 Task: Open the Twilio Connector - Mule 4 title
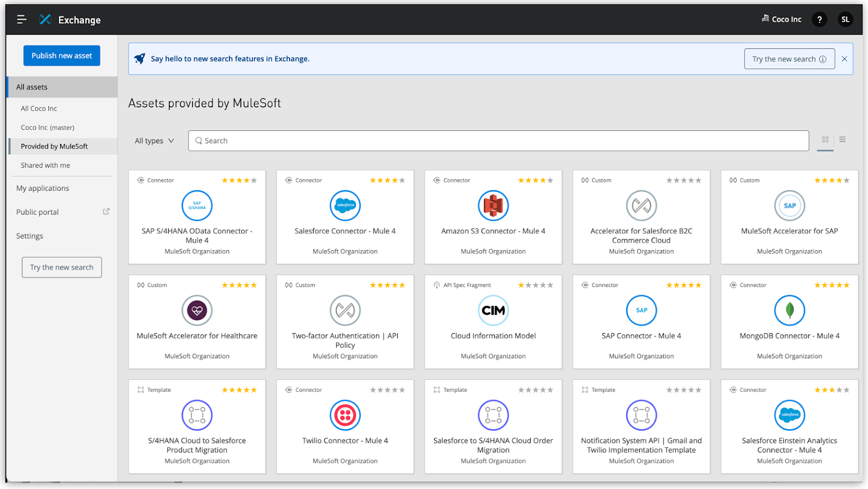pos(345,441)
